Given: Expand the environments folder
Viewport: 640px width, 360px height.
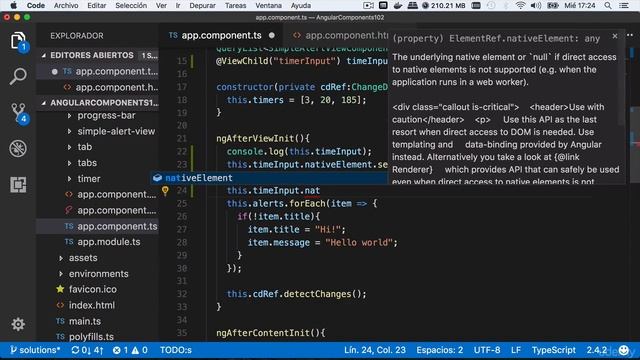Looking at the screenshot, I should pos(61,273).
